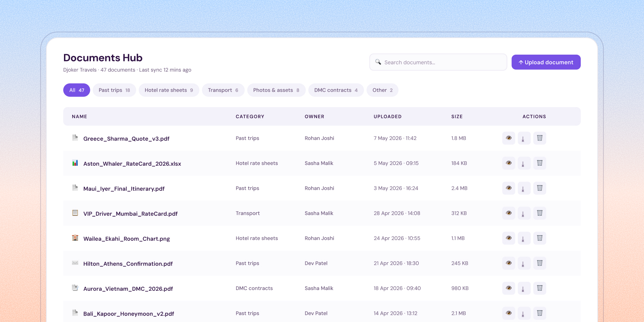The width and height of the screenshot is (644, 322).
Task: Switch to Photos & assets filter
Action: [x=276, y=90]
